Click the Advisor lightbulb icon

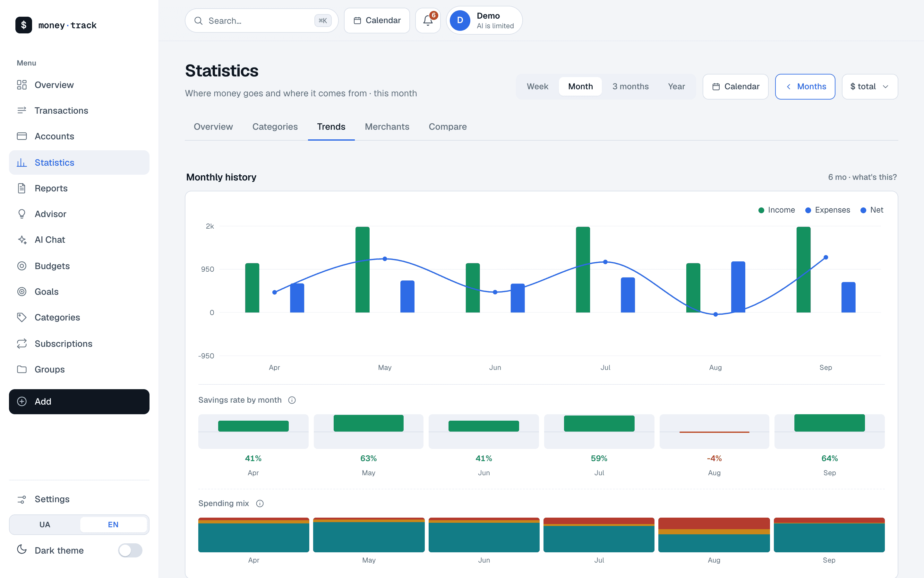pyautogui.click(x=22, y=214)
